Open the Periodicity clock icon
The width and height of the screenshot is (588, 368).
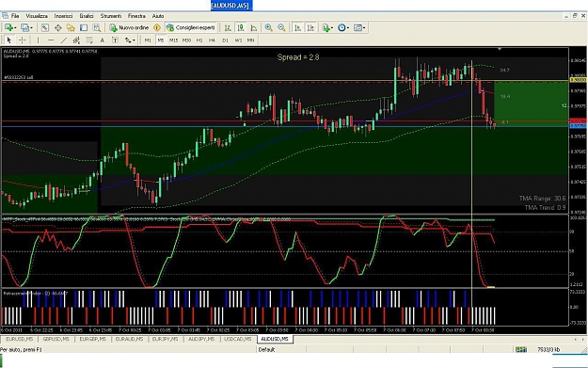(342, 27)
